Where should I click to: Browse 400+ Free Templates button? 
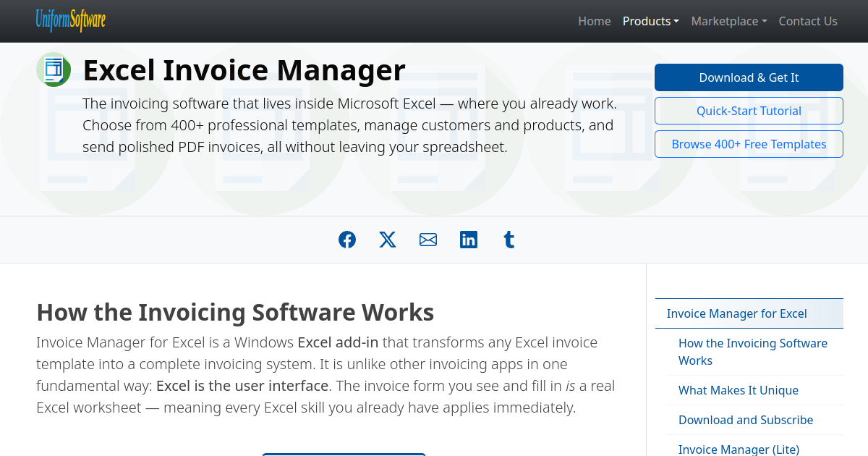749,144
